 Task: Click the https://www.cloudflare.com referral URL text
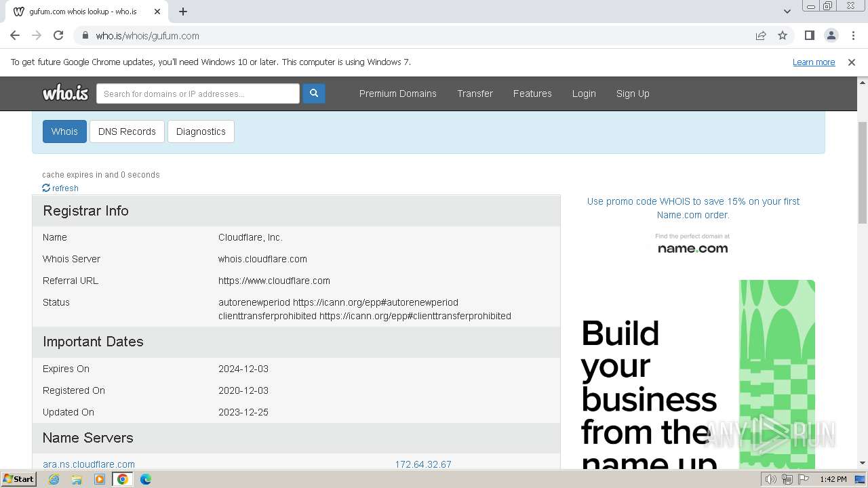(x=274, y=281)
